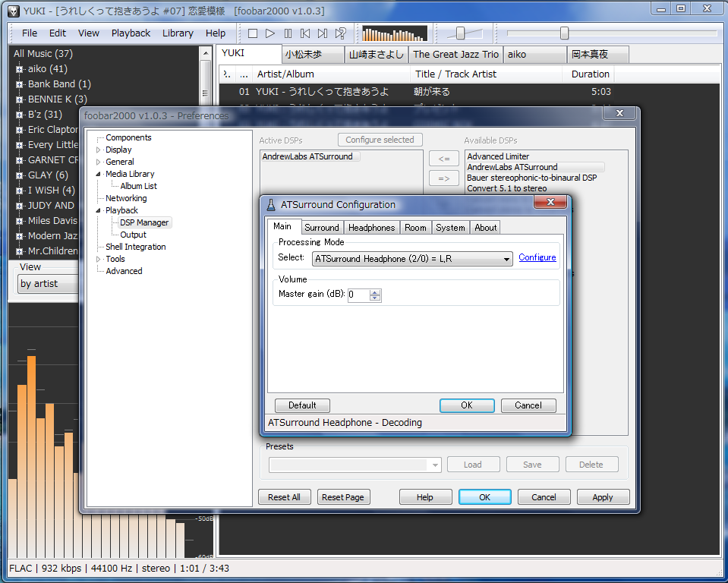The image size is (728, 583).
Task: Open the About tab in ATSurround
Action: pyautogui.click(x=485, y=228)
